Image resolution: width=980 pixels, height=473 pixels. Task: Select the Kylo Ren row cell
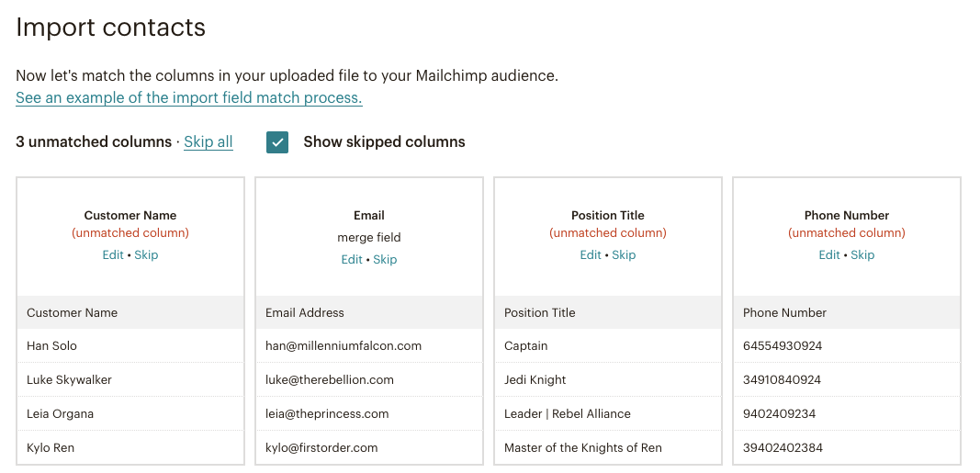click(x=51, y=448)
